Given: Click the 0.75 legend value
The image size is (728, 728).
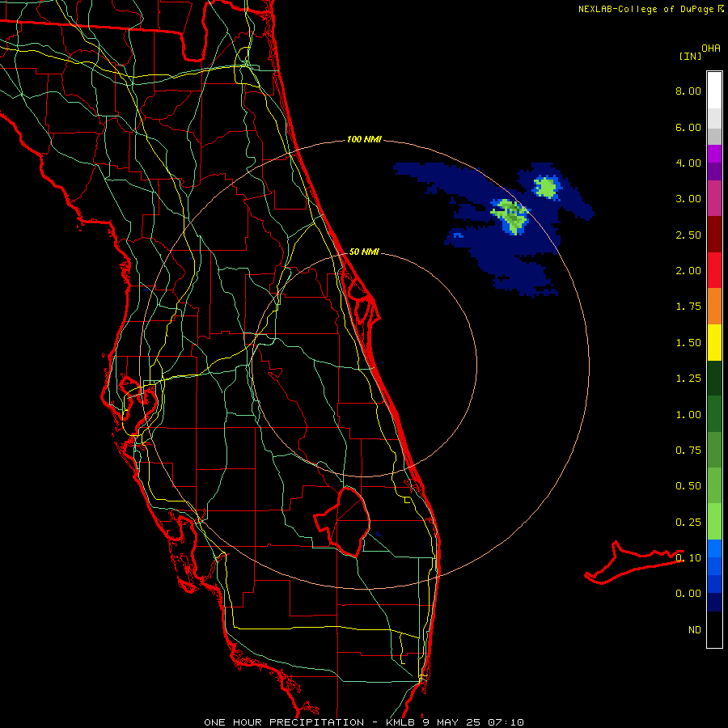Looking at the screenshot, I should pos(688,451).
